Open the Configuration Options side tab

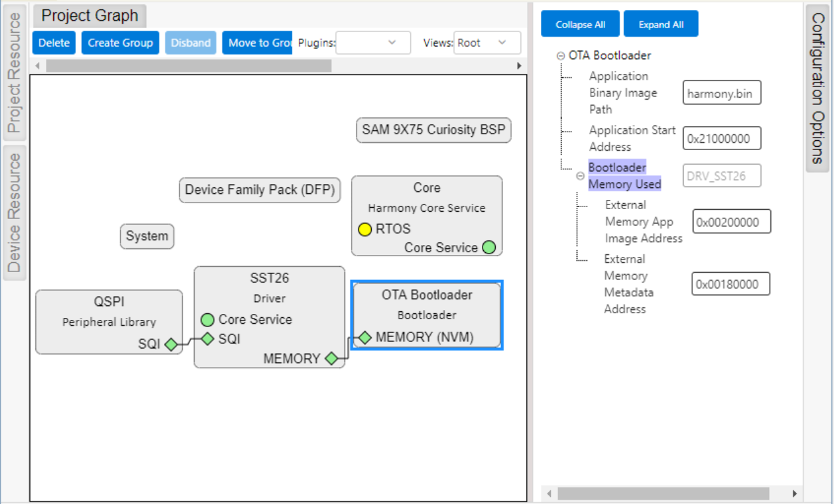coord(818,88)
